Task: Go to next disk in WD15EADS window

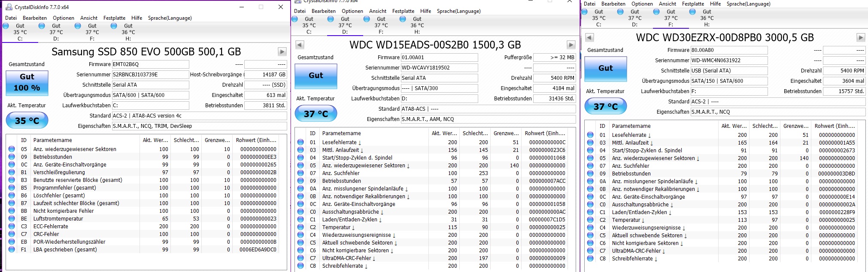Action: [x=571, y=45]
